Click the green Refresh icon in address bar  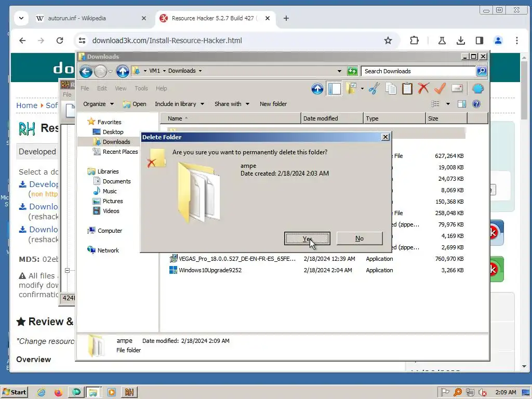352,71
